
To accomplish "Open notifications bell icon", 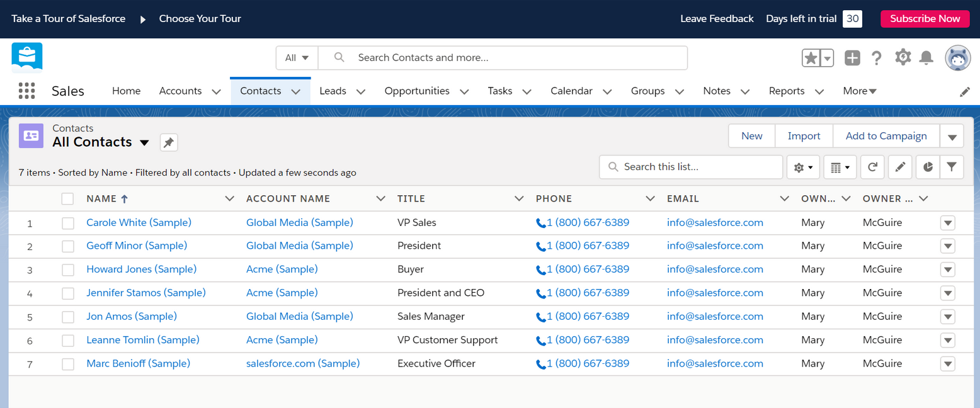I will pyautogui.click(x=926, y=58).
